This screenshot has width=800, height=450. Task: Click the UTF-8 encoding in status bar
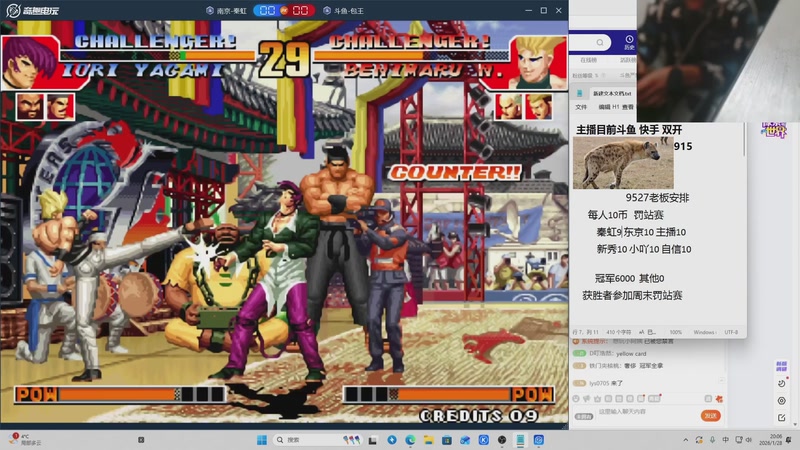(731, 332)
